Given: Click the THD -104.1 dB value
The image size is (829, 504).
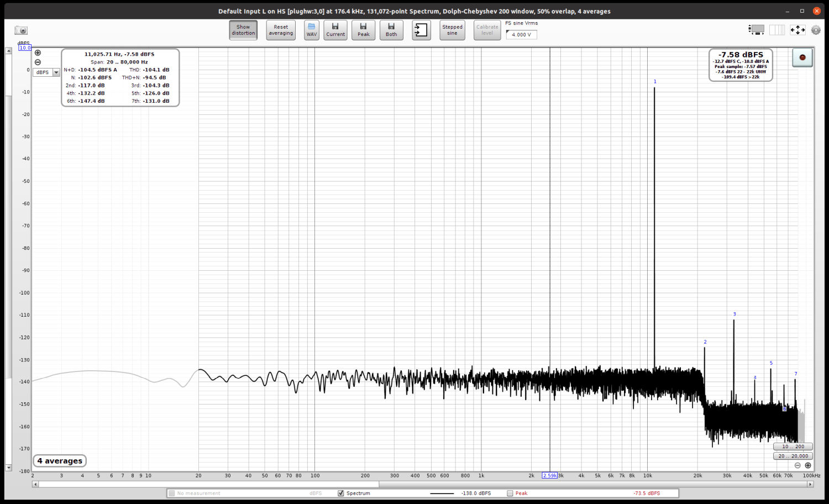Looking at the screenshot, I should point(156,70).
